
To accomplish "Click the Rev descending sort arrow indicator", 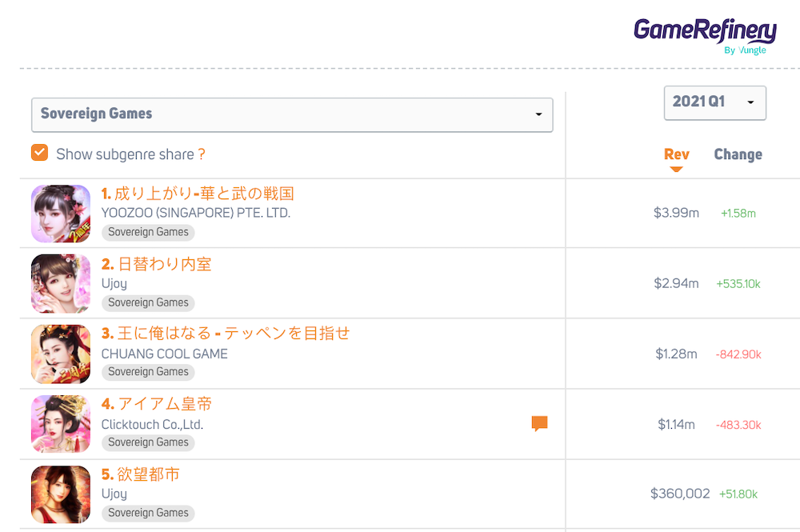I will coord(676,169).
